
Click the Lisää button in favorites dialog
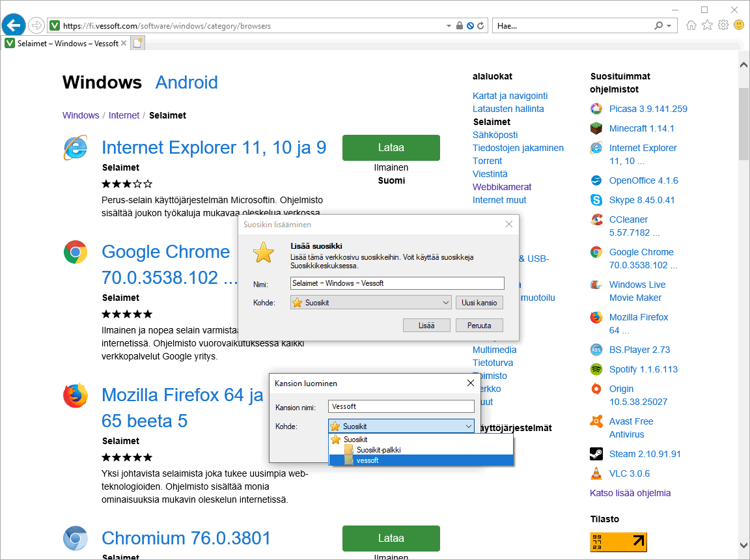pos(426,326)
